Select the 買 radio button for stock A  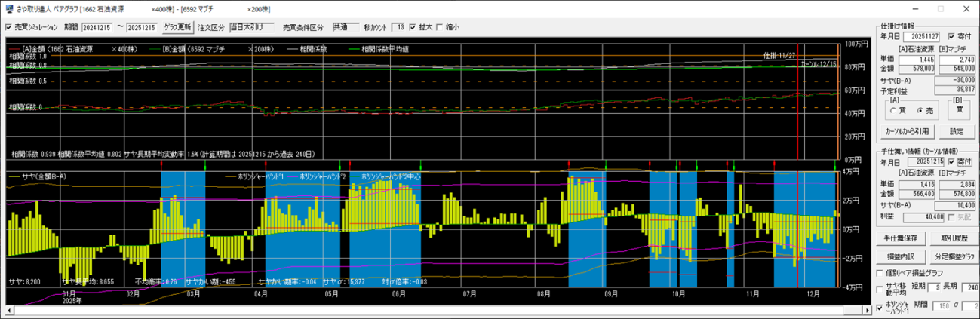[894, 110]
